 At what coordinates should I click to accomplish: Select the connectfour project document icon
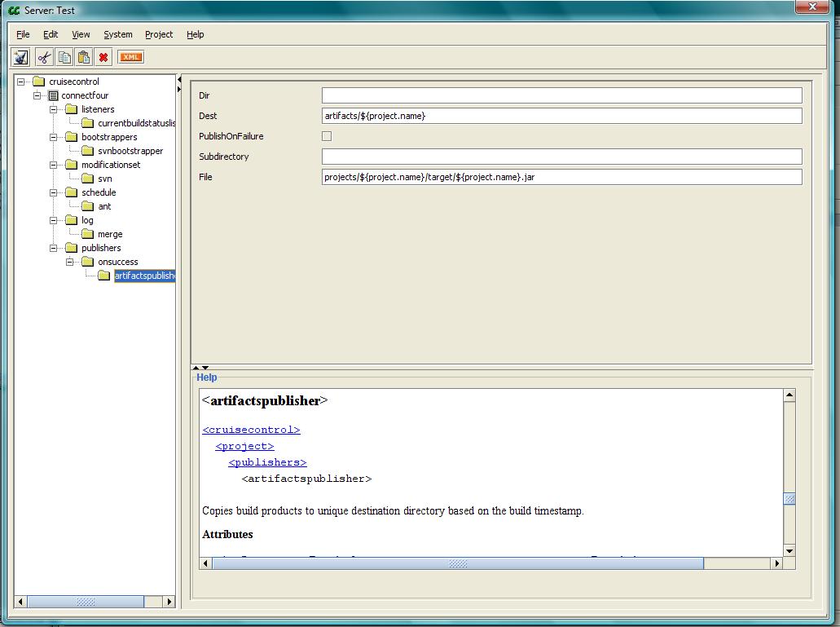click(54, 95)
